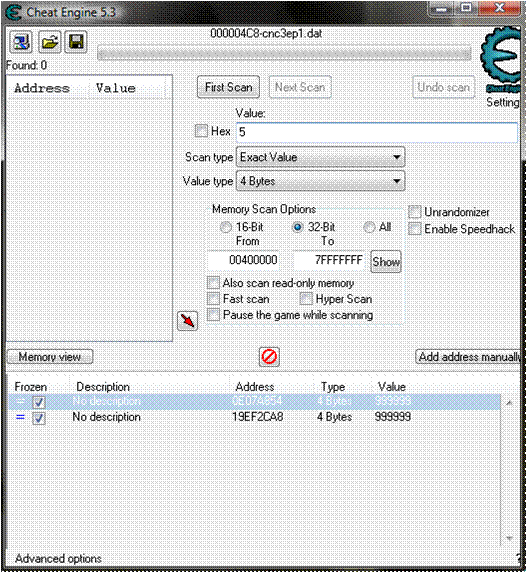526x572 pixels.
Task: Expand the Scan type Exact Value dropdown
Action: point(321,157)
